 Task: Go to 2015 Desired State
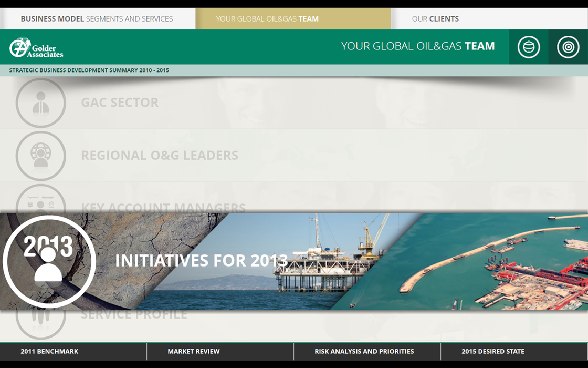point(492,351)
